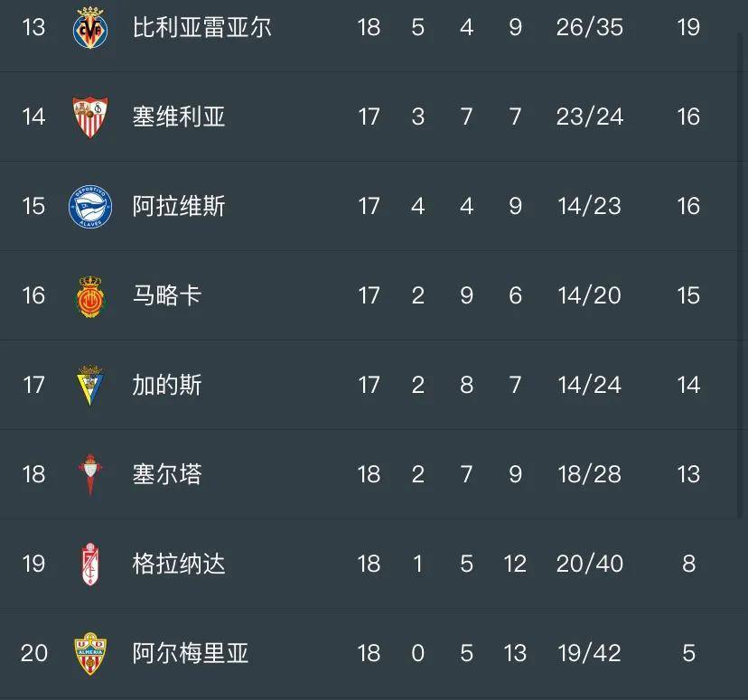Click the Mallorca club crest
The height and width of the screenshot is (700, 748).
tap(89, 295)
